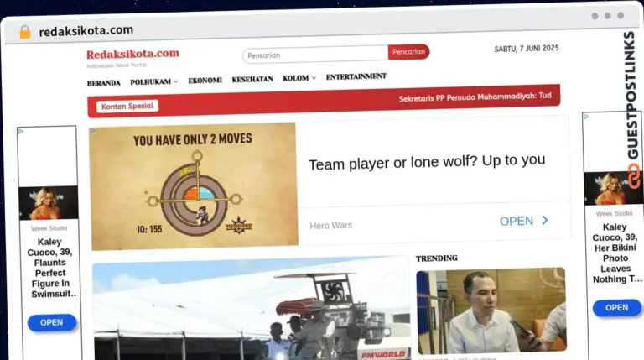Click the Hero Wars target puzzle image
Image resolution: width=644 pixels, height=360 pixels.
(194, 186)
